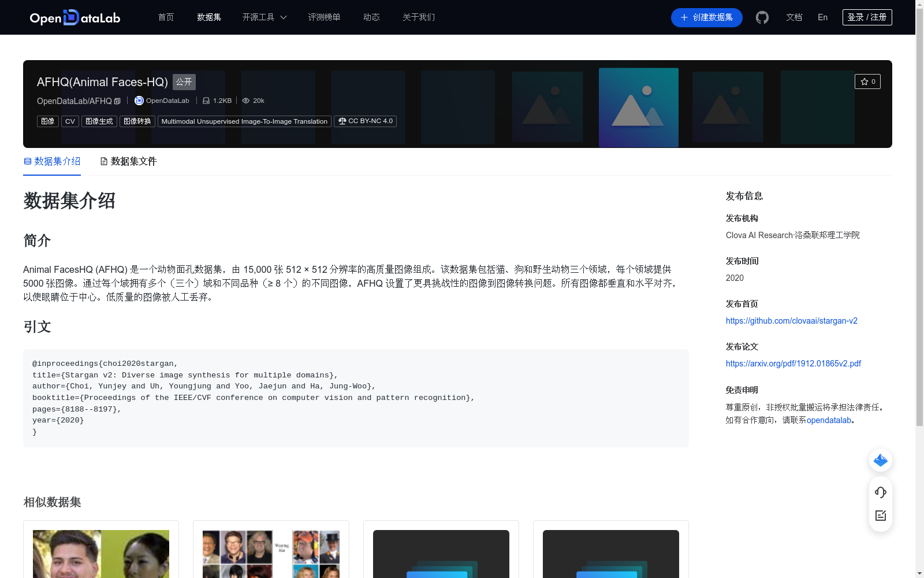Screen dimensions: 924x578
Task: Expand the 开源工具 dropdown
Action: pos(264,17)
